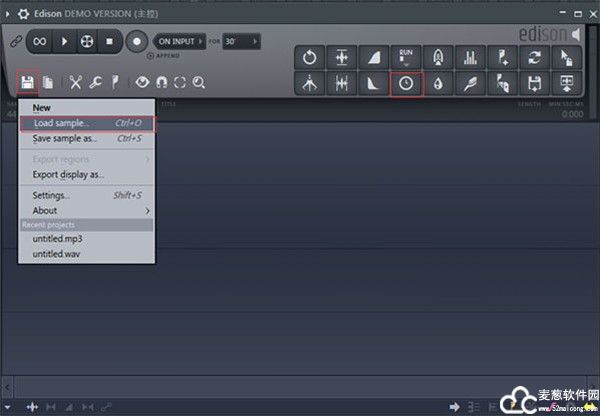Click the trim tool under undo
This screenshot has height=416, width=600.
click(x=310, y=83)
